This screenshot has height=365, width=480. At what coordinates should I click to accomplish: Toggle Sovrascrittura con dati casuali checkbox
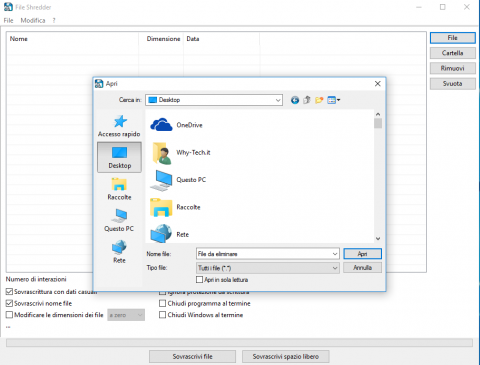pos(9,292)
